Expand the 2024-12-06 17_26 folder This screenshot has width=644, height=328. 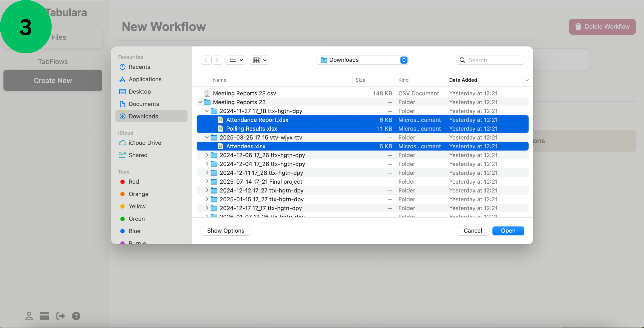tap(207, 155)
